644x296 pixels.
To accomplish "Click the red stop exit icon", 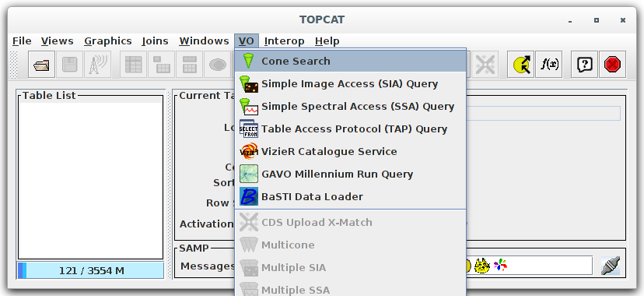I will (x=612, y=65).
